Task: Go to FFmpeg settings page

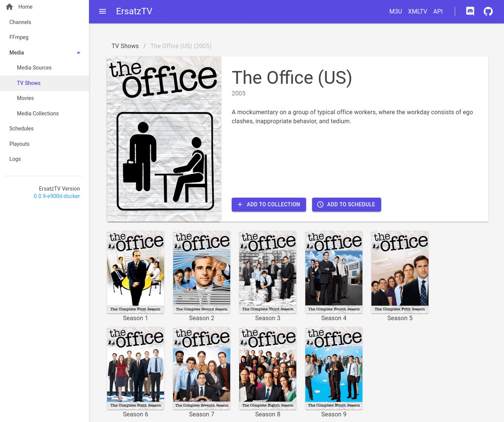Action: (44, 37)
